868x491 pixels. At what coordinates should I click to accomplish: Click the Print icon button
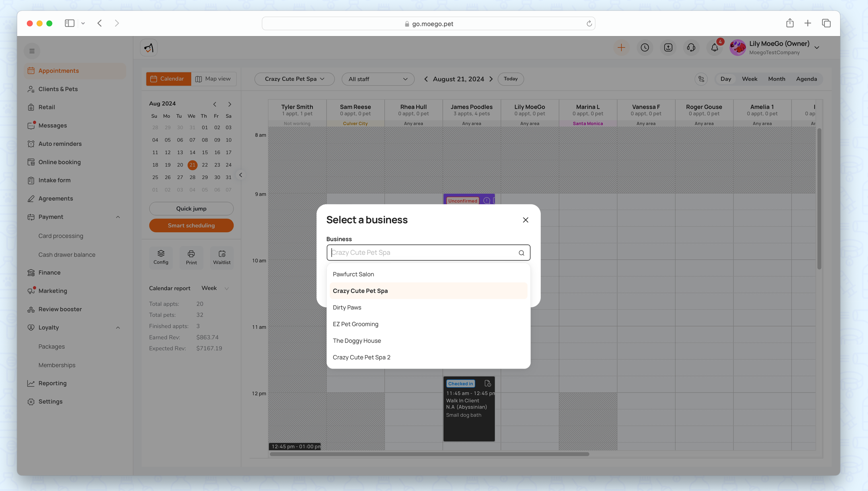(191, 257)
